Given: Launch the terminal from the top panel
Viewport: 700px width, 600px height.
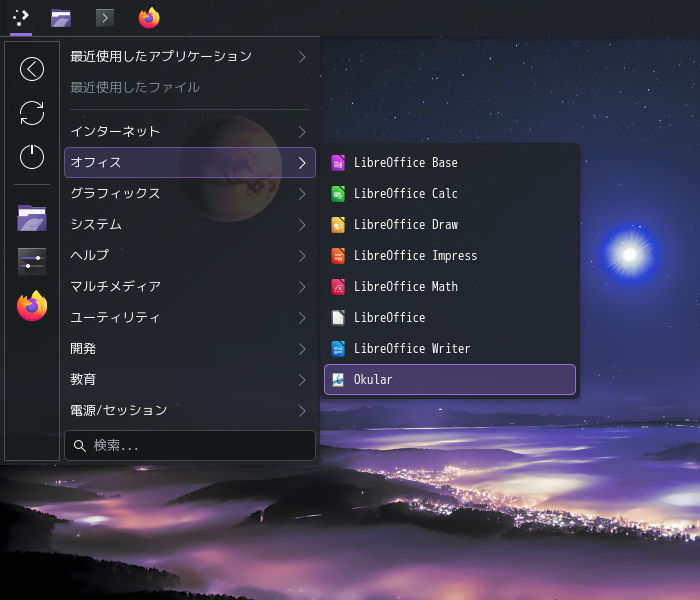Looking at the screenshot, I should 105,18.
